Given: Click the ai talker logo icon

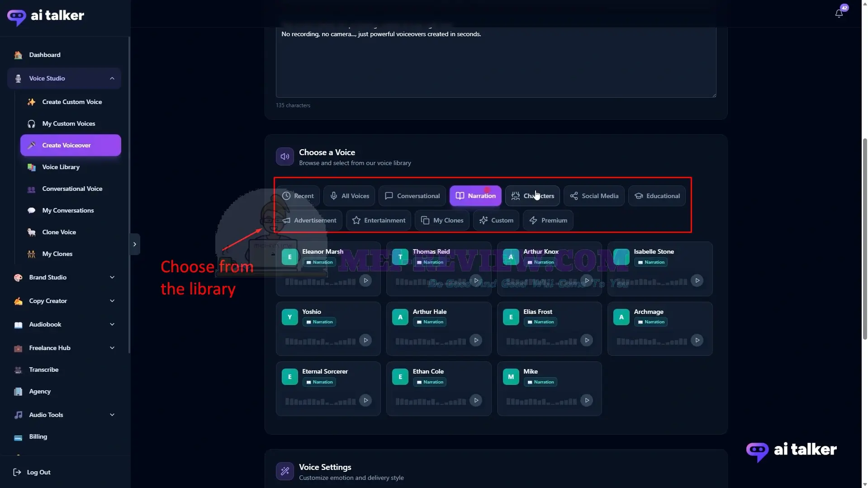Looking at the screenshot, I should click(16, 17).
